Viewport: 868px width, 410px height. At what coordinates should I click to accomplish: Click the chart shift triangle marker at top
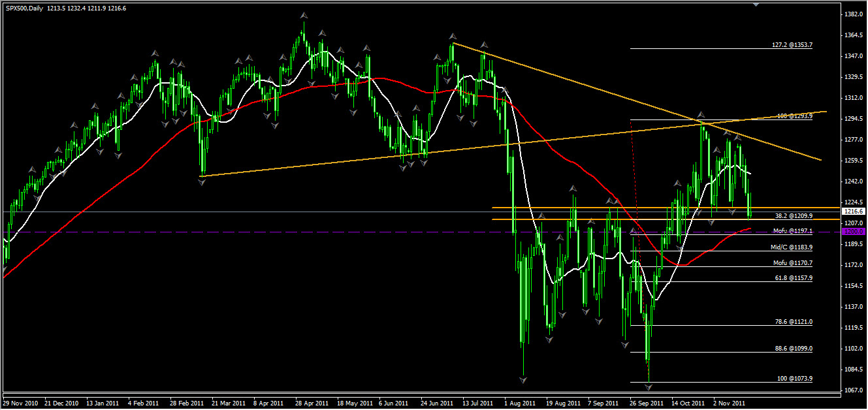(756, 3)
